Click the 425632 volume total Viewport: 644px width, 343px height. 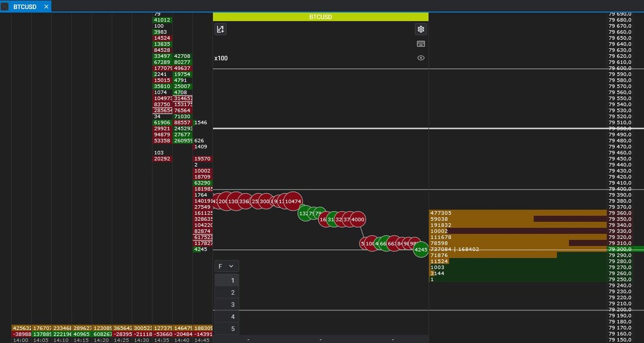coord(21,328)
